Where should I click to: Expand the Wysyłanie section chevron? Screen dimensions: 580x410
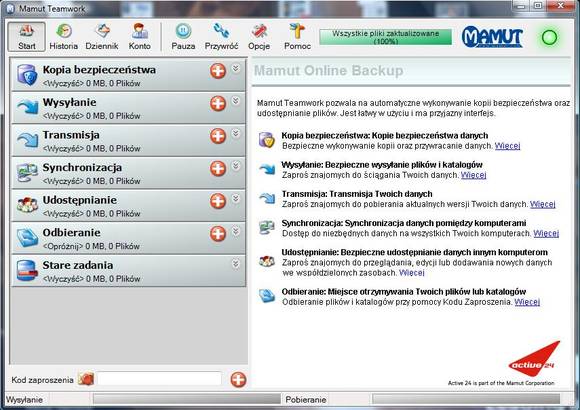(x=236, y=101)
